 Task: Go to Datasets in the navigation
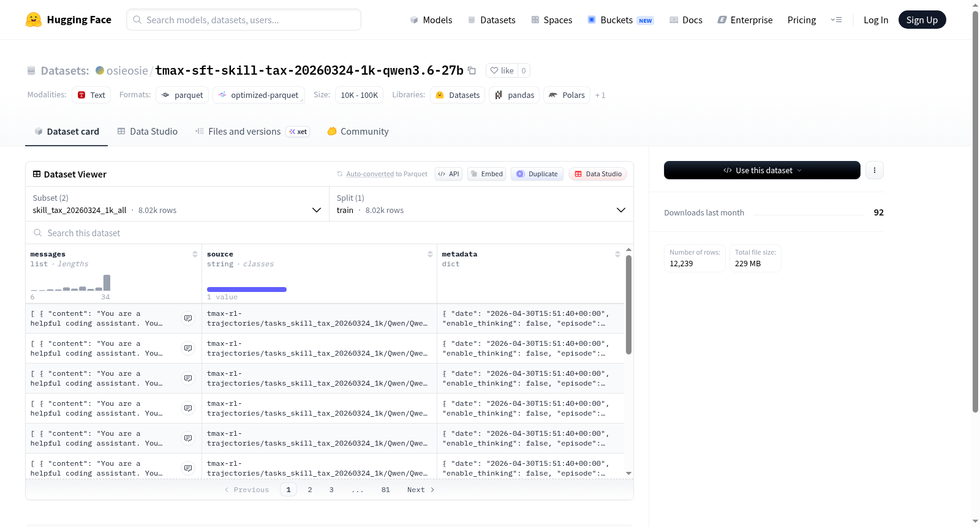491,20
